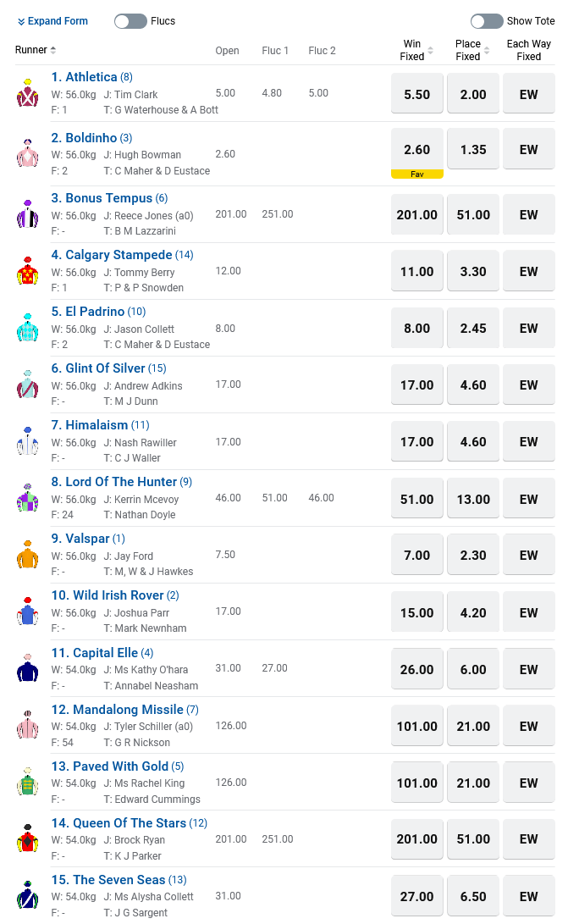Sort by Win Fixed odds
Viewport: 568px width, 924px height.
(430, 51)
